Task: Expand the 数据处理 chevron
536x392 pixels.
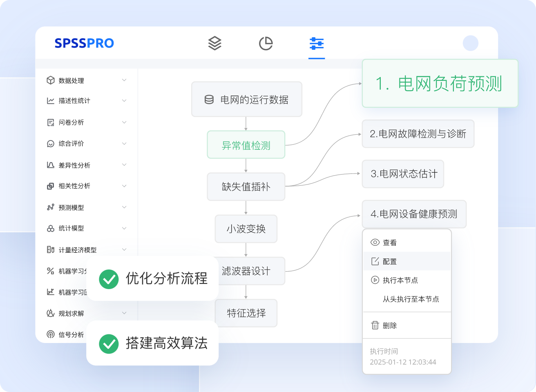Action: (124, 80)
